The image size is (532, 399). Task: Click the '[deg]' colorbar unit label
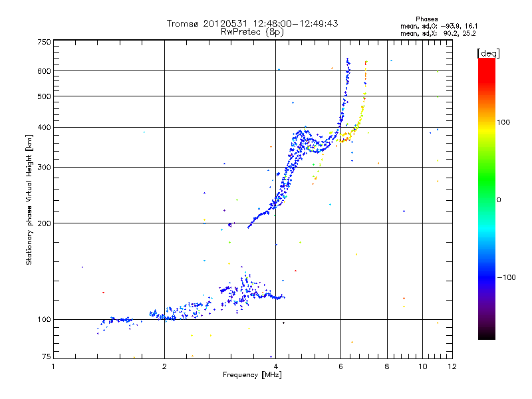tap(488, 53)
